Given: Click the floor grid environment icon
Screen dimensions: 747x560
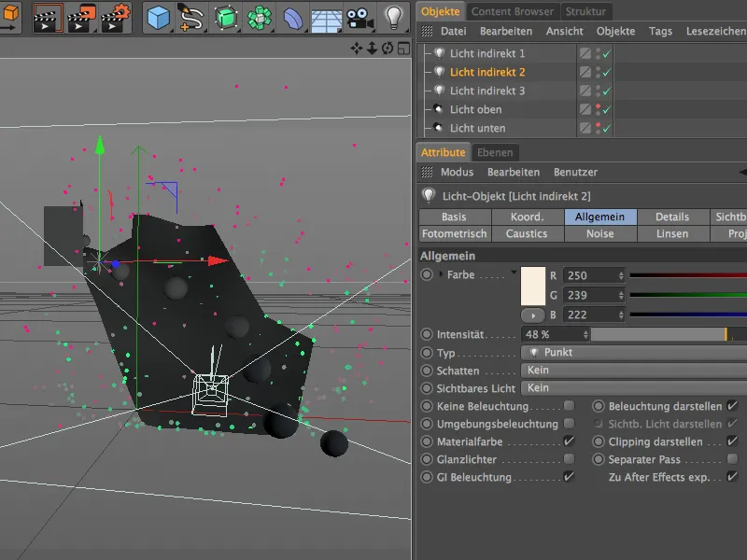Looking at the screenshot, I should coord(326,20).
